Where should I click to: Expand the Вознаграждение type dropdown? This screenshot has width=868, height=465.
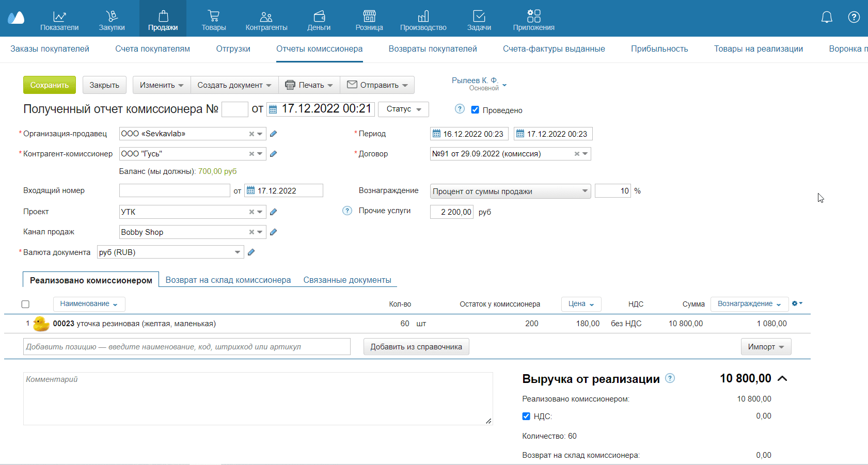[585, 191]
